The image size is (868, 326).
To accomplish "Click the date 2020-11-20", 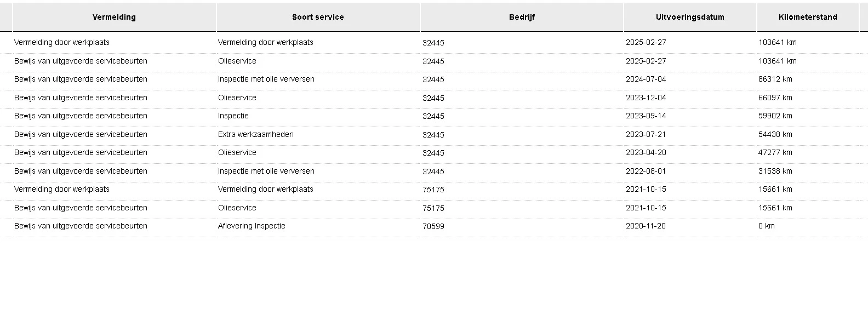I will 646,226.
